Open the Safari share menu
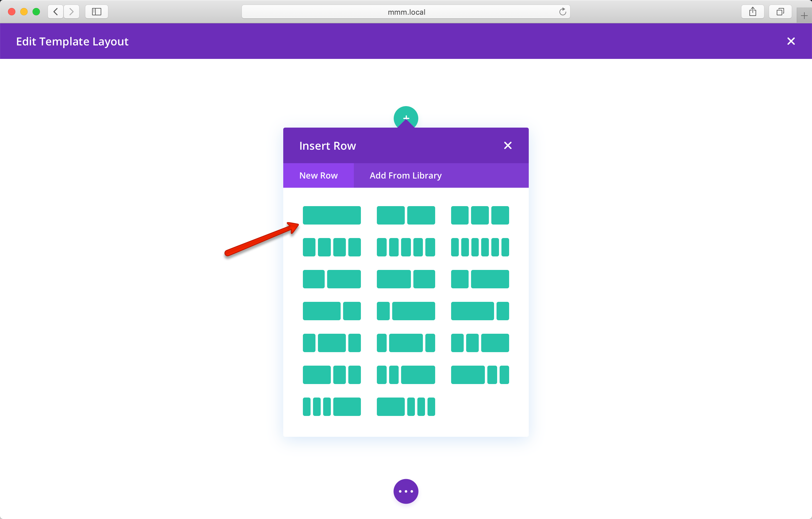Image resolution: width=812 pixels, height=519 pixels. point(753,12)
